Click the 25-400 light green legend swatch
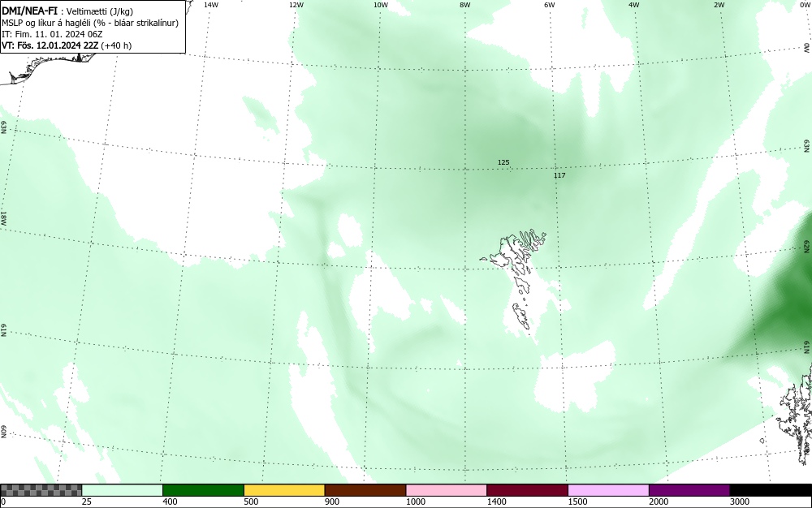Screen dimensions: 812x508 click(123, 490)
